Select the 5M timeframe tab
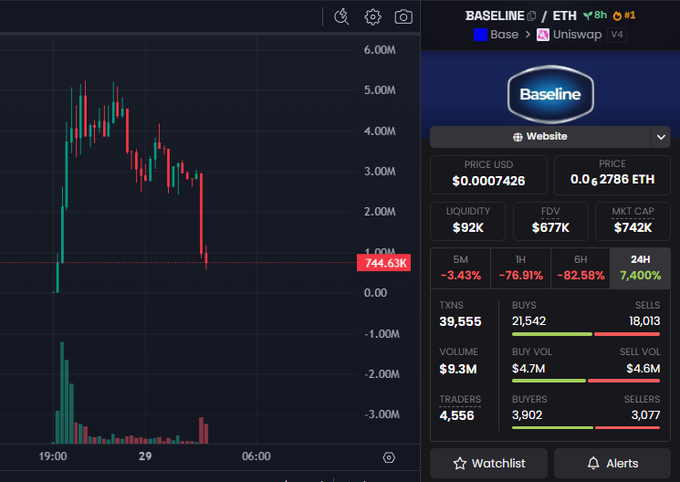 point(461,268)
